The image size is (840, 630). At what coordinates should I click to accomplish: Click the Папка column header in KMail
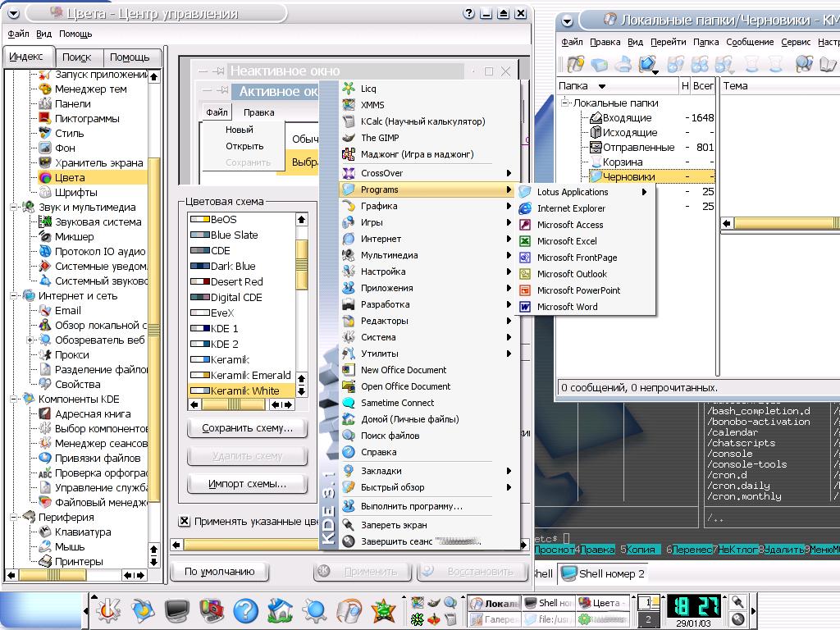[x=617, y=85]
